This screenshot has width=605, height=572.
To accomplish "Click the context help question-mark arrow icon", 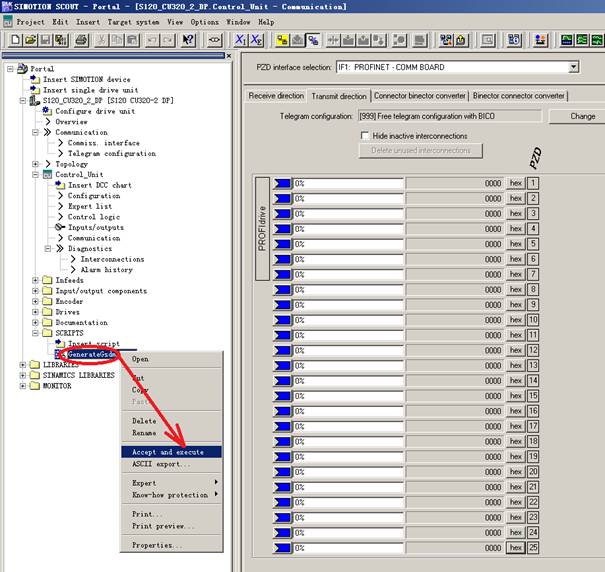I will pyautogui.click(x=188, y=40).
